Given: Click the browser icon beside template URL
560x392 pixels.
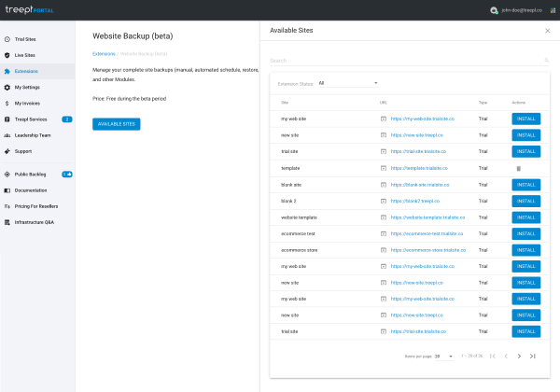Looking at the screenshot, I should 384,168.
